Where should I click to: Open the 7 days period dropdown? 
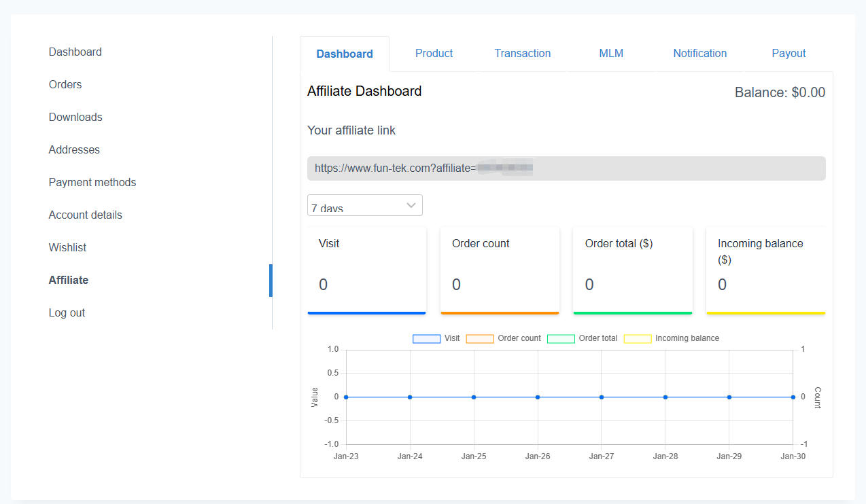(365, 206)
